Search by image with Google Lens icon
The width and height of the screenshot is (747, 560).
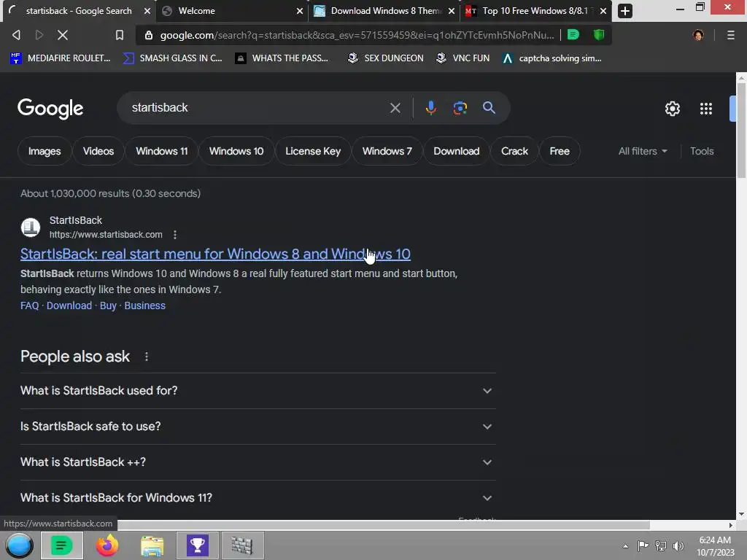click(x=460, y=108)
